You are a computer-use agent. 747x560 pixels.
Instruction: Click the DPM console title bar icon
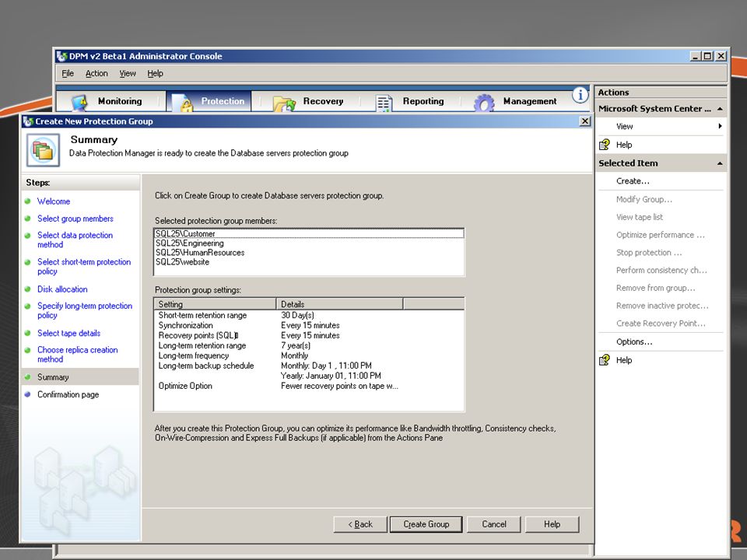[x=62, y=56]
